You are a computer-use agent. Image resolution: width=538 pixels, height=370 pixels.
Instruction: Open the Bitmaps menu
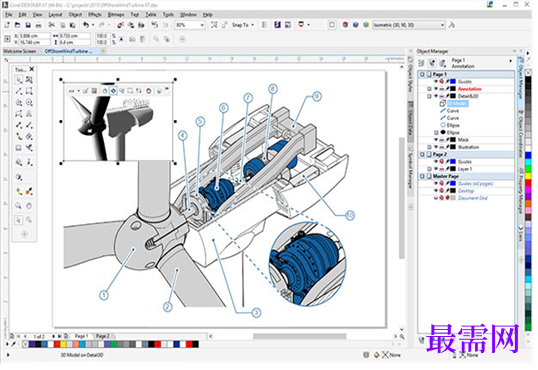click(116, 14)
